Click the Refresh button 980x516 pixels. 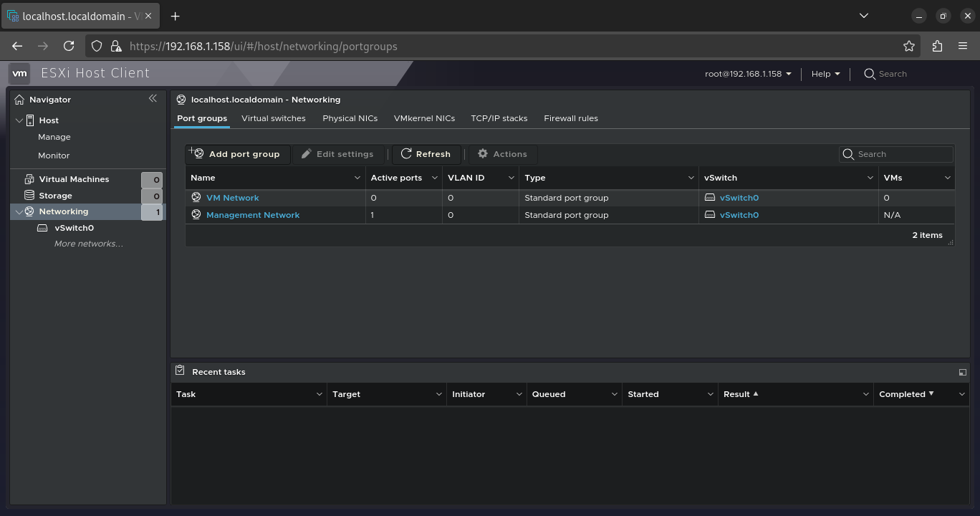tap(426, 154)
